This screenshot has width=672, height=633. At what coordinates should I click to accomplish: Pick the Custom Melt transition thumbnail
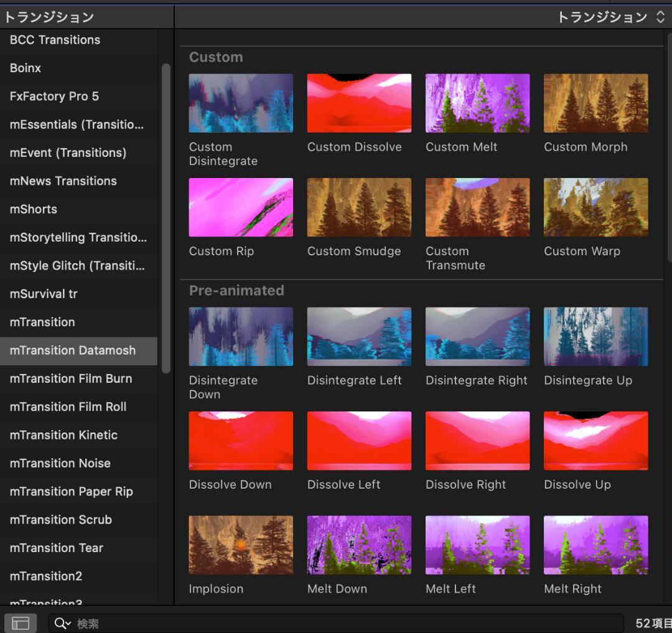(477, 103)
